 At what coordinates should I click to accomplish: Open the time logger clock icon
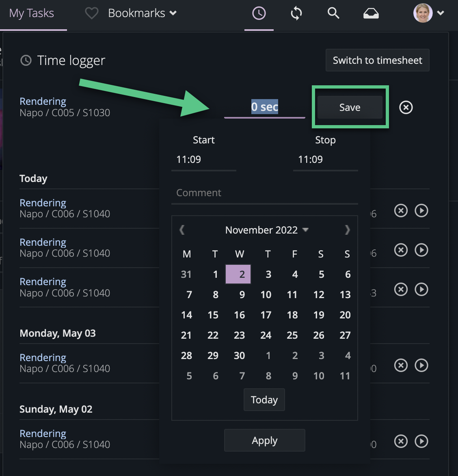pos(259,13)
